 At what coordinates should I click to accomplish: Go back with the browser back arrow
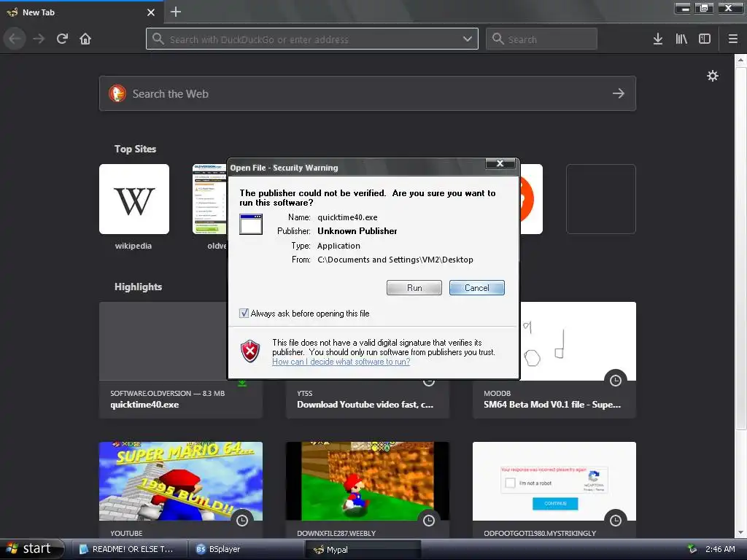click(15, 39)
